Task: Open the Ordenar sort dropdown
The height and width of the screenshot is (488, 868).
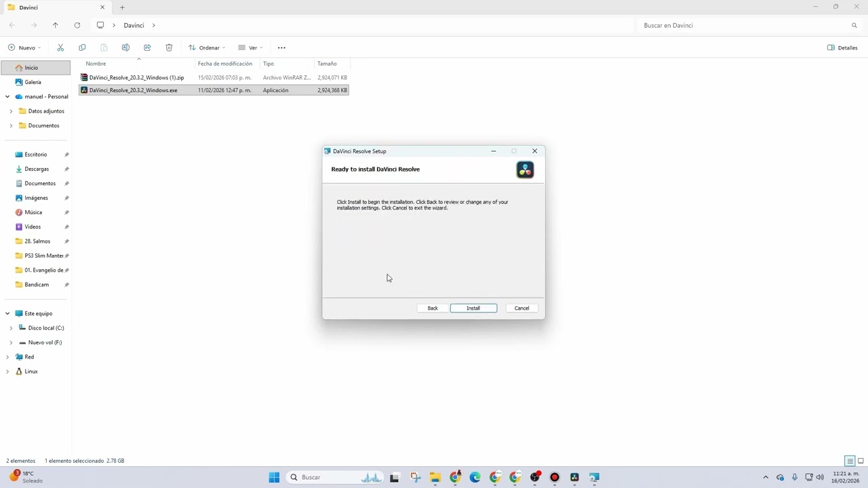Action: [207, 47]
